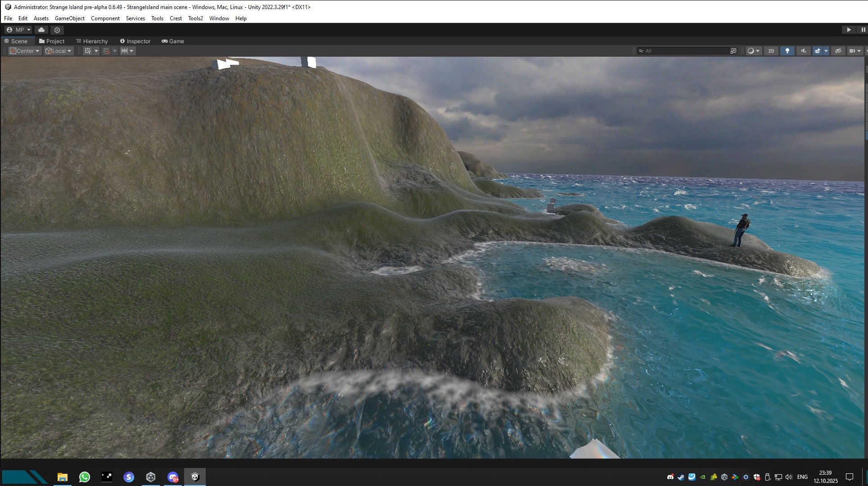Click the Pause button
The width and height of the screenshot is (868, 486).
pos(863,30)
